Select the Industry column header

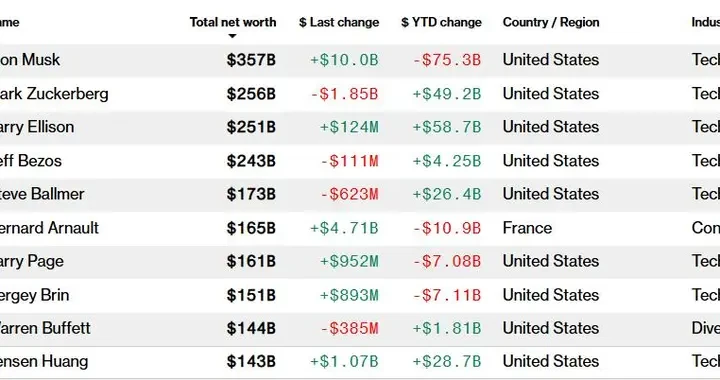click(x=706, y=22)
